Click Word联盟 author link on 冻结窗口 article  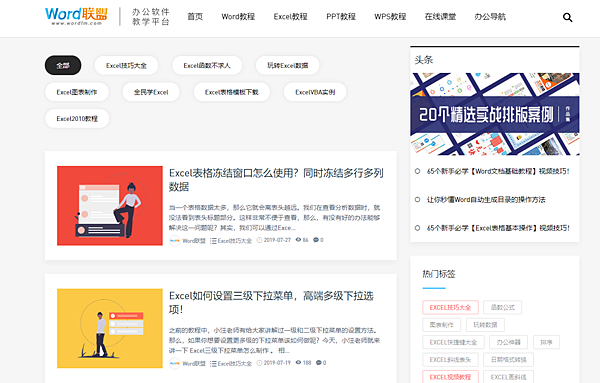pos(194,241)
